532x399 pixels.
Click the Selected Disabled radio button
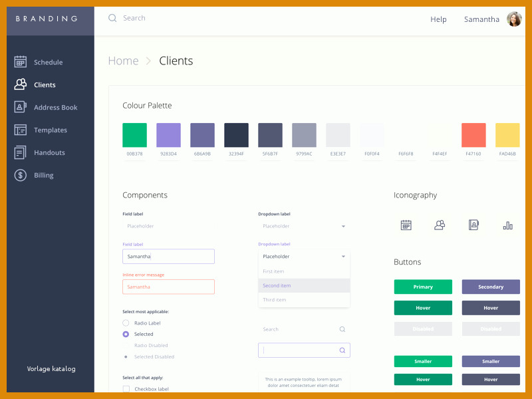point(126,356)
